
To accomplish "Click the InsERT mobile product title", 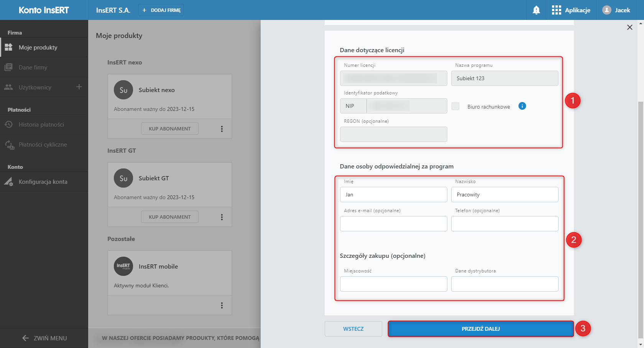I will click(158, 266).
